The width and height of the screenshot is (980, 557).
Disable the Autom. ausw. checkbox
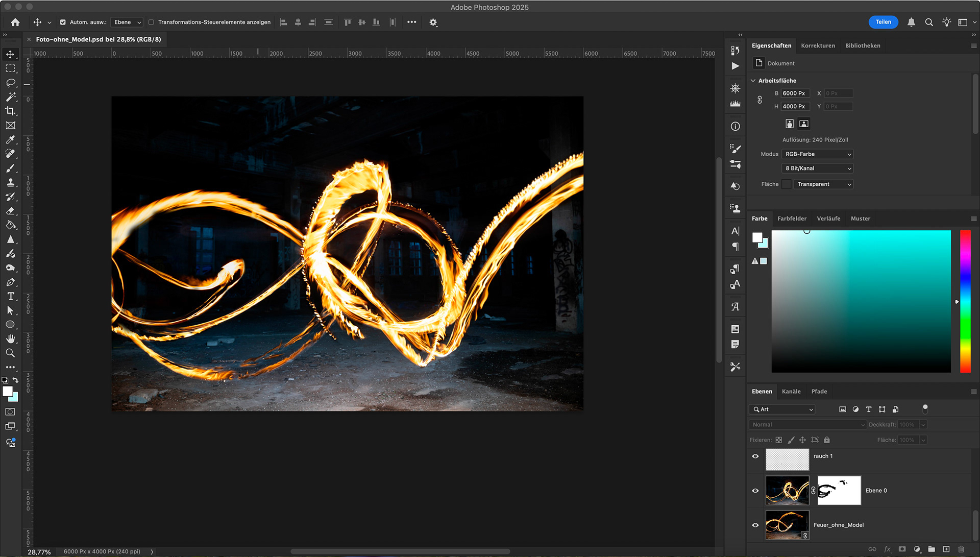click(x=63, y=22)
